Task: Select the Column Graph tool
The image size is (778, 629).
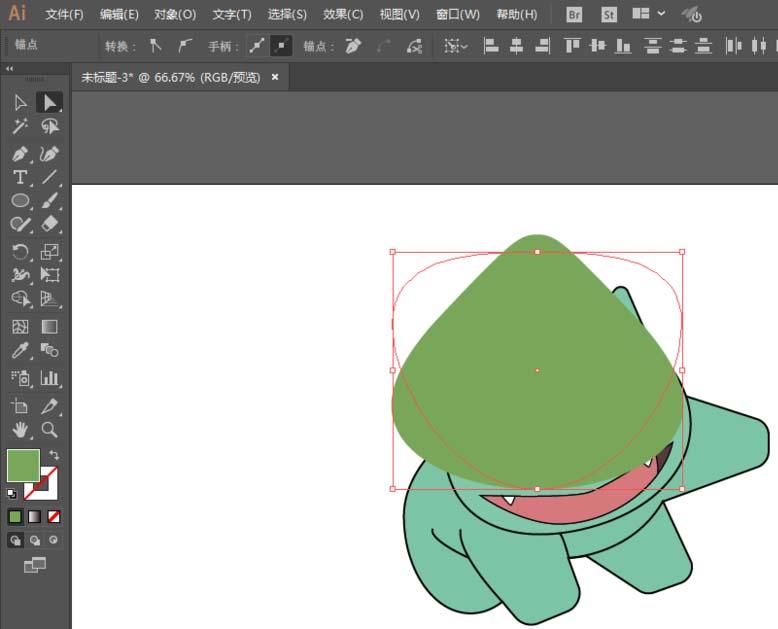Action: (x=49, y=378)
